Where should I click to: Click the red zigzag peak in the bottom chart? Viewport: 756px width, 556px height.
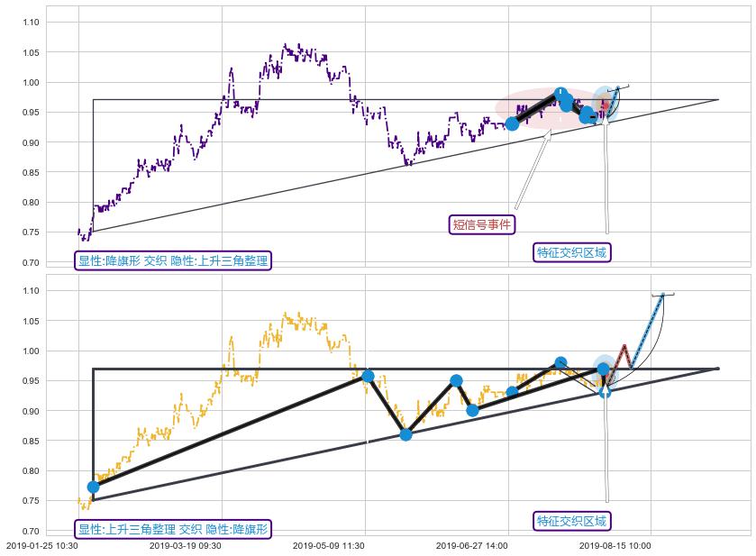[x=624, y=345]
